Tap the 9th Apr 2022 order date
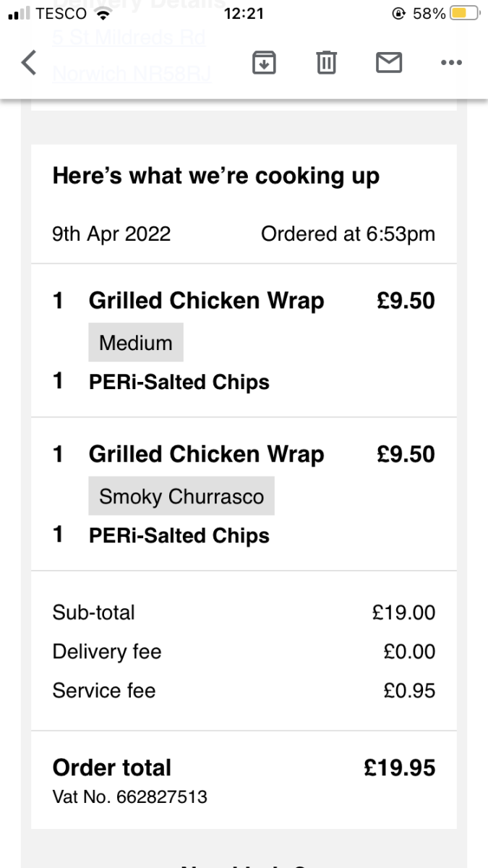Screen dimensions: 488x868 pos(111,234)
